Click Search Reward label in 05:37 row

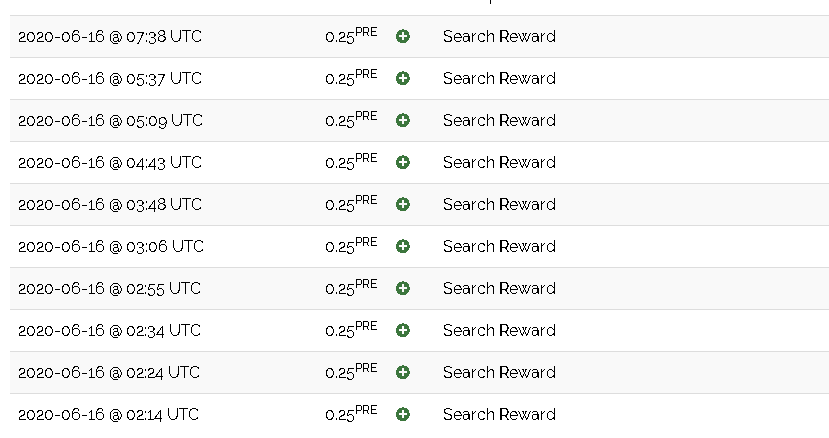pos(499,78)
